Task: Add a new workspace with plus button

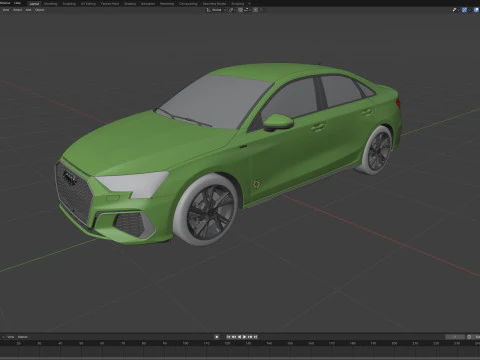Action: pos(249,4)
